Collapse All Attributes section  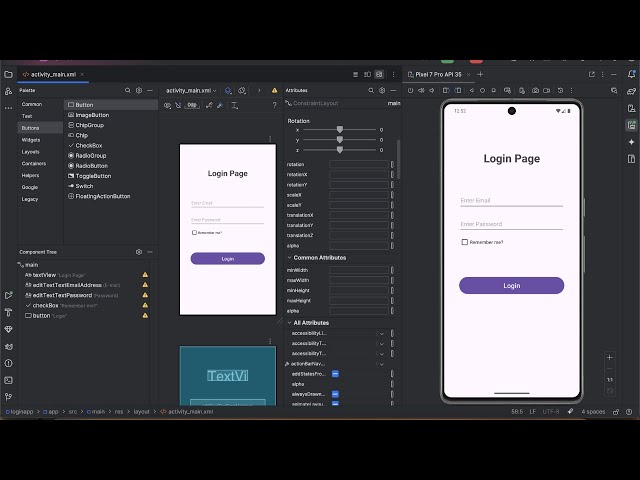[x=289, y=322]
